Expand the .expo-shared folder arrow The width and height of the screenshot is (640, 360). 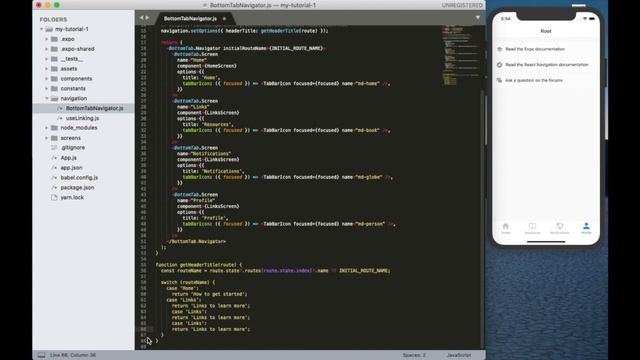pyautogui.click(x=47, y=49)
